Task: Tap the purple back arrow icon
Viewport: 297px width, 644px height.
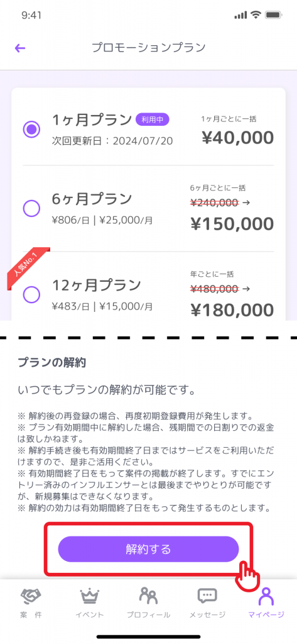Action: pos(20,48)
